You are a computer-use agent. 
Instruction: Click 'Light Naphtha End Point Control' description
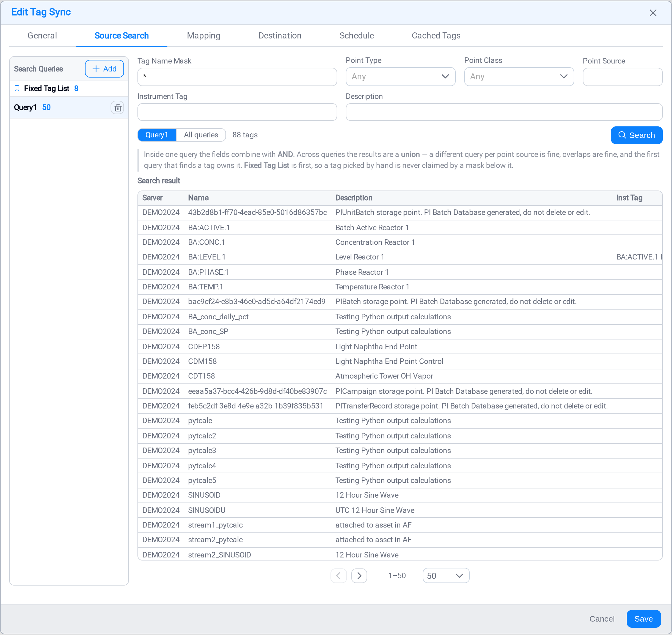point(389,361)
